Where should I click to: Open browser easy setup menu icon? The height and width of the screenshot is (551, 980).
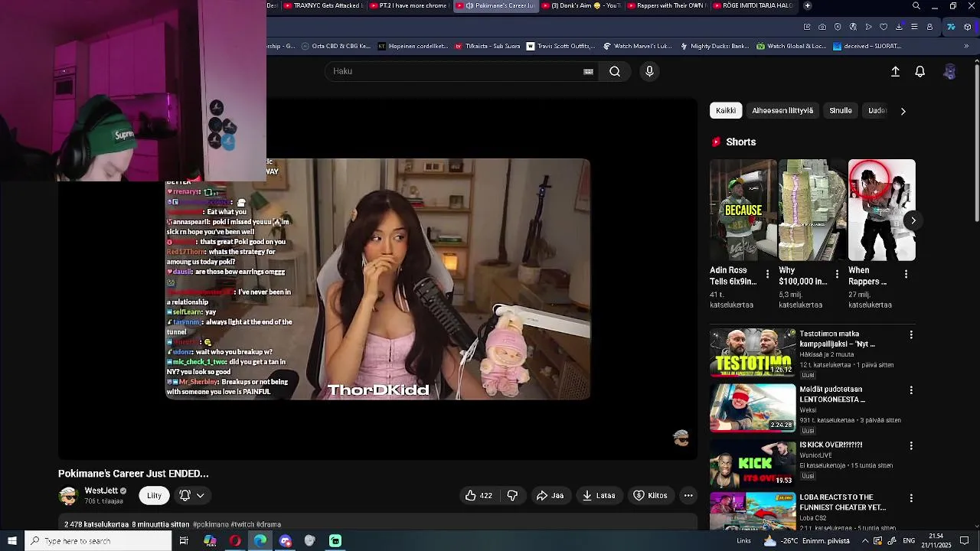pos(914,27)
